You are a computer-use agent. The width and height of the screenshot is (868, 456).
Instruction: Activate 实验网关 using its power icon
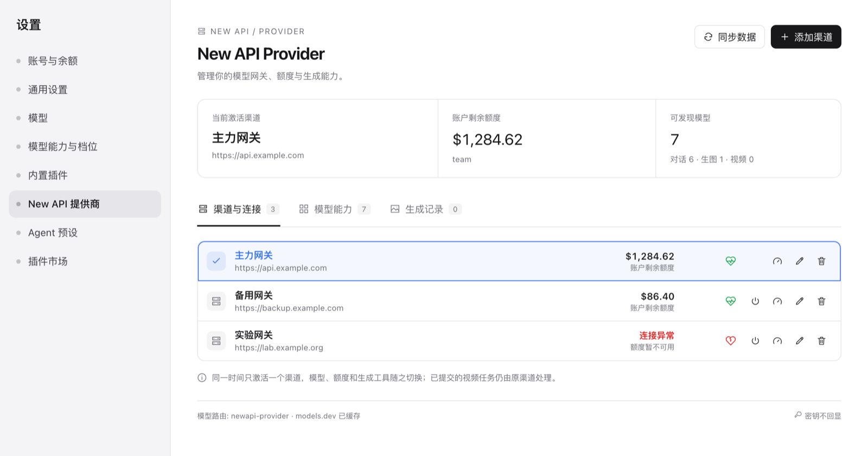click(x=755, y=341)
